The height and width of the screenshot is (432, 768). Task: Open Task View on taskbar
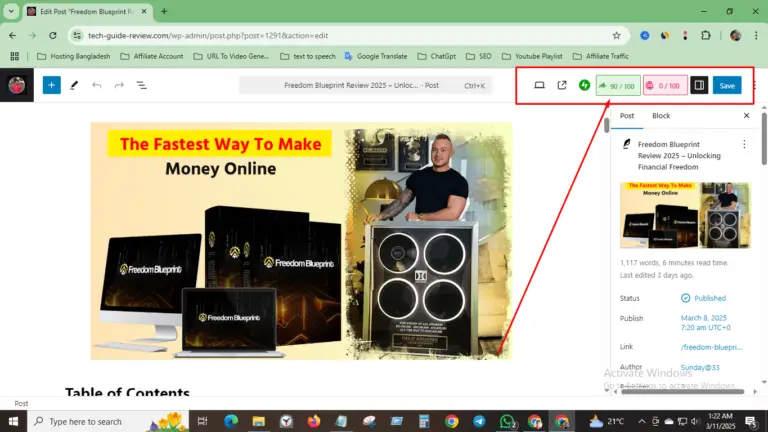click(x=202, y=421)
